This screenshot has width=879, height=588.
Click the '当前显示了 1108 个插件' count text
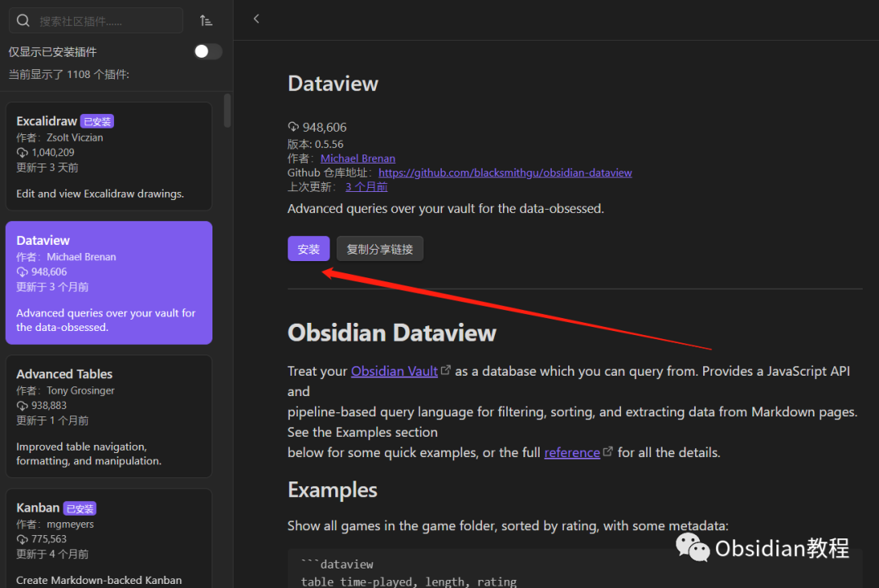point(69,75)
